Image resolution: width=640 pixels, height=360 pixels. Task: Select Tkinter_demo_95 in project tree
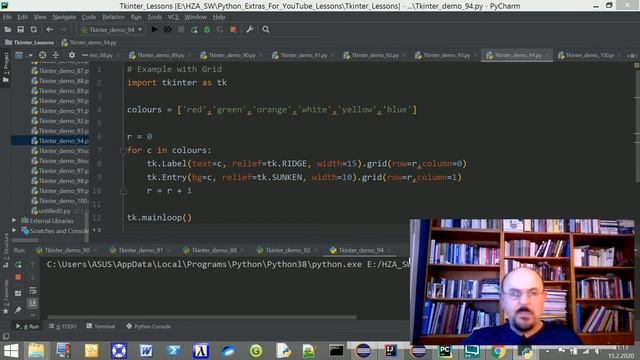60,151
